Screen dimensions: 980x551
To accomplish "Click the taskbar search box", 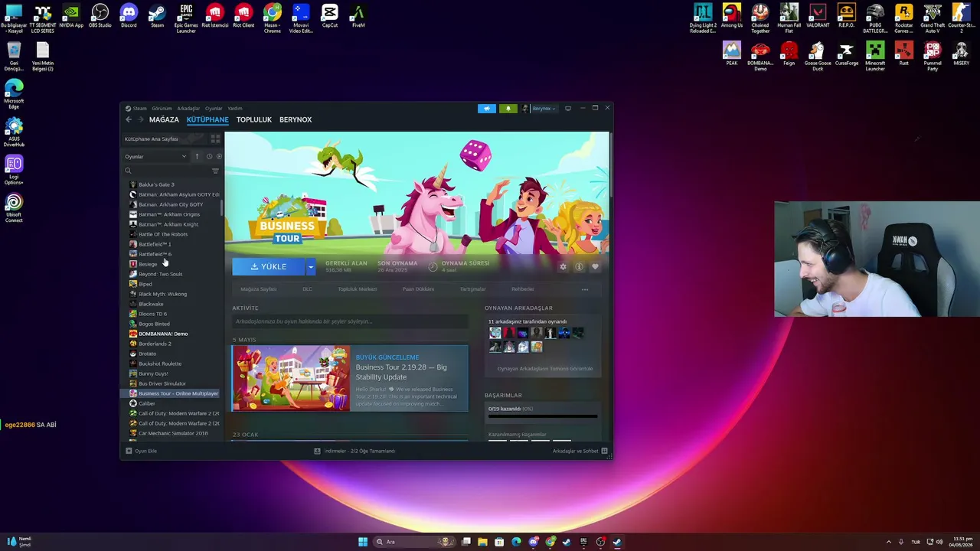I will [413, 542].
